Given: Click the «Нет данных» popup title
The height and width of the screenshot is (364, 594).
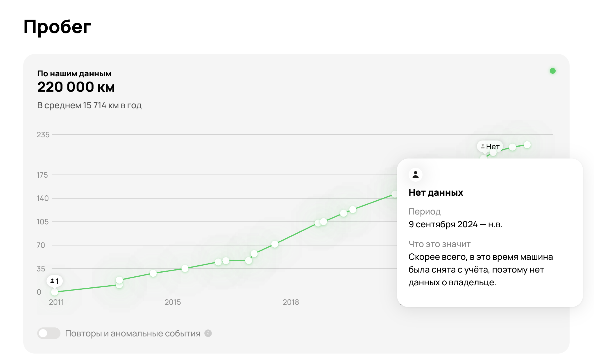Looking at the screenshot, I should 435,192.
